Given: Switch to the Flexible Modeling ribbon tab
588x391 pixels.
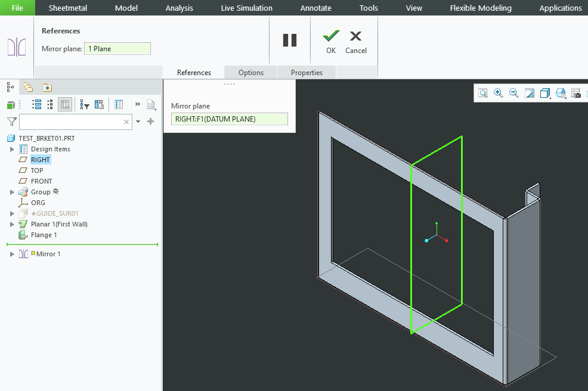Looking at the screenshot, I should coord(481,8).
